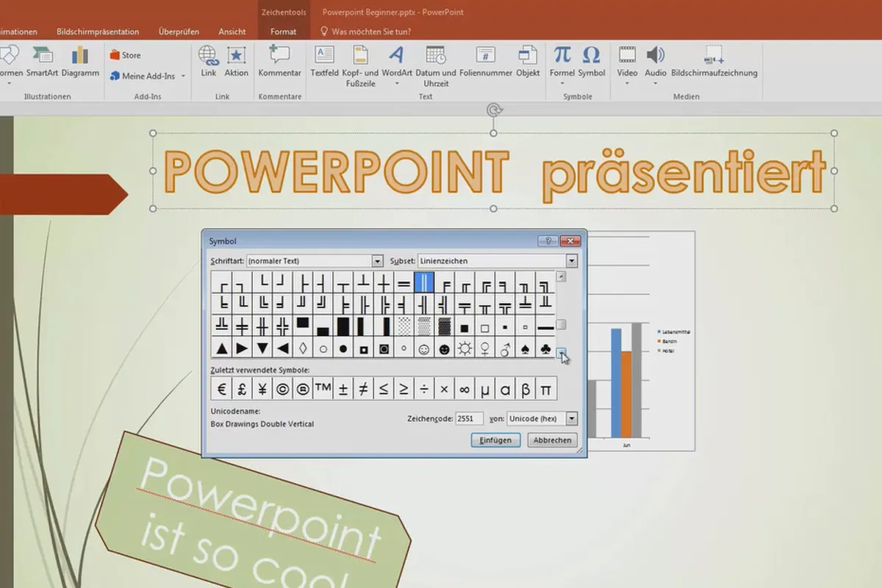Click the Link globe icon
Screen dimensions: 882x588
(209, 55)
